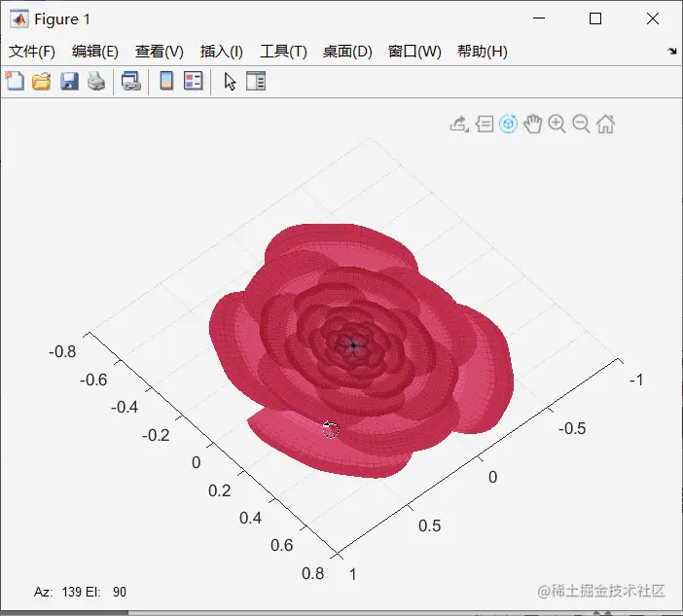This screenshot has width=683, height=616.
Task: Click the axis tick label -0.4
Action: coord(125,407)
